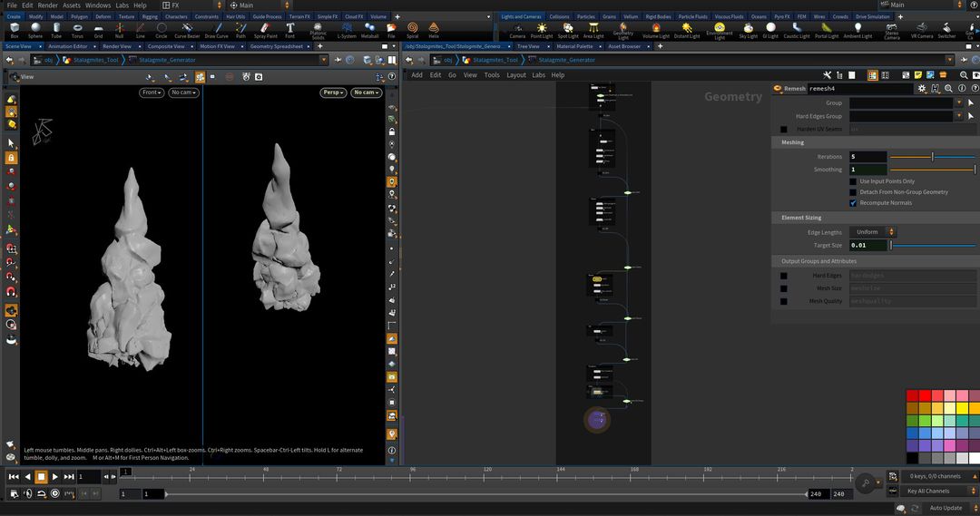Viewport: 980px width, 516px height.
Task: Jump to the first frame
Action: tap(13, 477)
